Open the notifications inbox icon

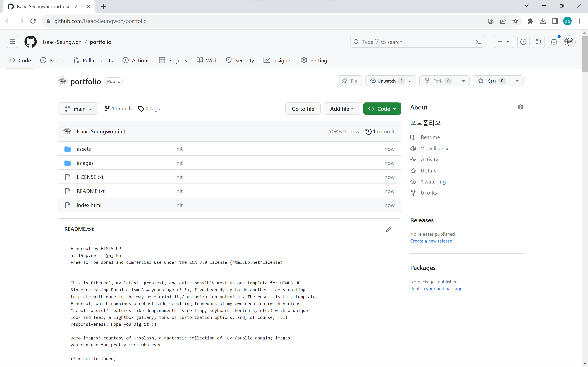coord(554,42)
